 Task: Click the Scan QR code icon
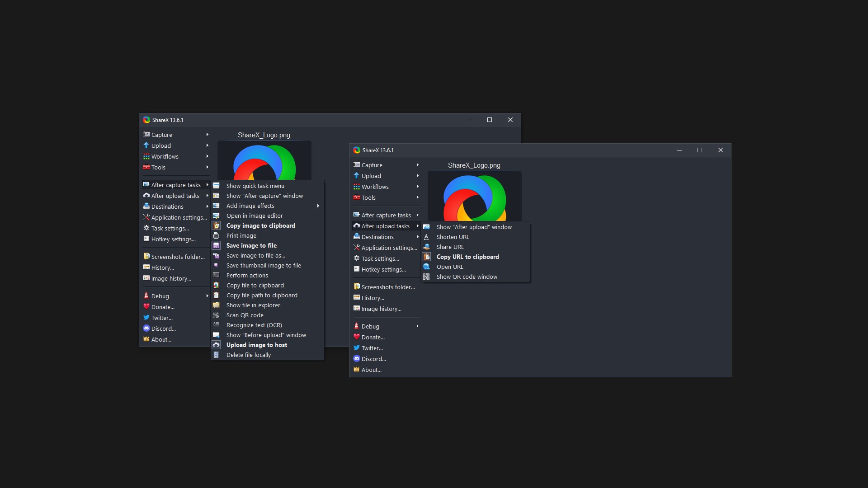coord(217,315)
